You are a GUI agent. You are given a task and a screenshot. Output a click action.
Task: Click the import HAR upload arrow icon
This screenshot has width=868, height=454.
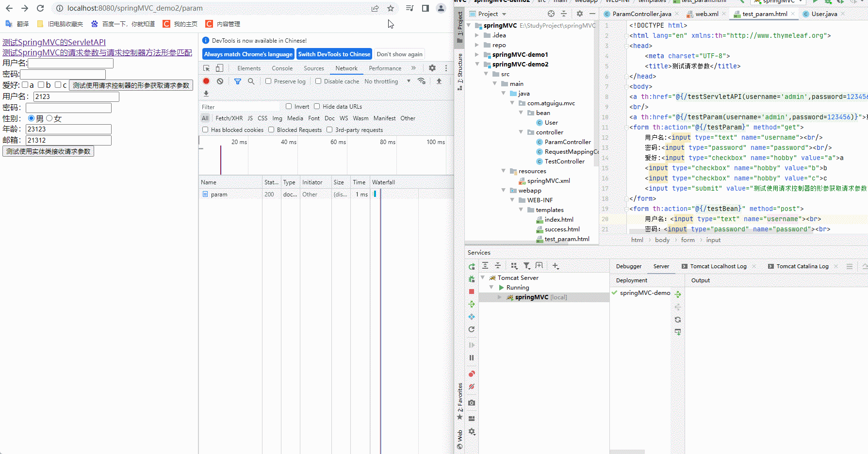pos(439,81)
